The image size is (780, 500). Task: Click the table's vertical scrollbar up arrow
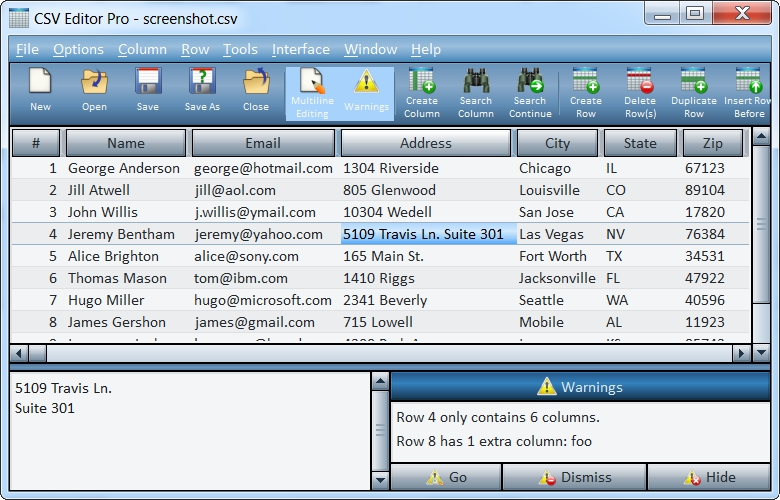(x=761, y=136)
